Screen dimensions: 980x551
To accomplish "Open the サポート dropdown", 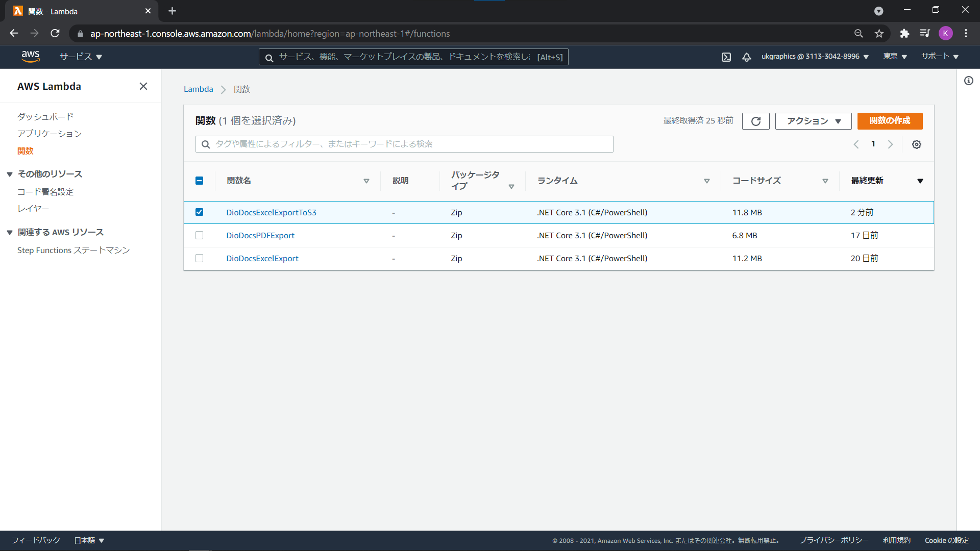I will pos(940,57).
